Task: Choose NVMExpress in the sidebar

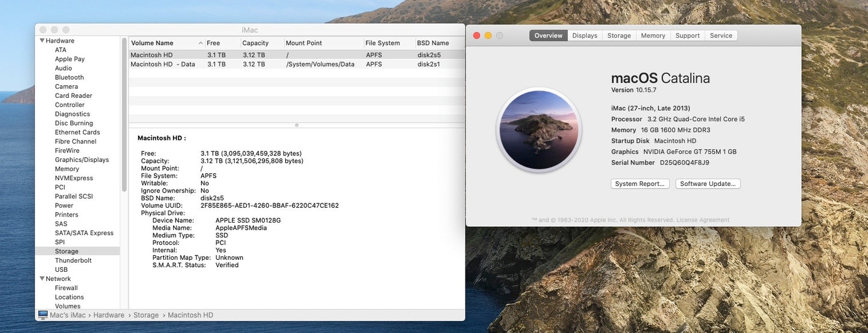Action: coord(74,178)
